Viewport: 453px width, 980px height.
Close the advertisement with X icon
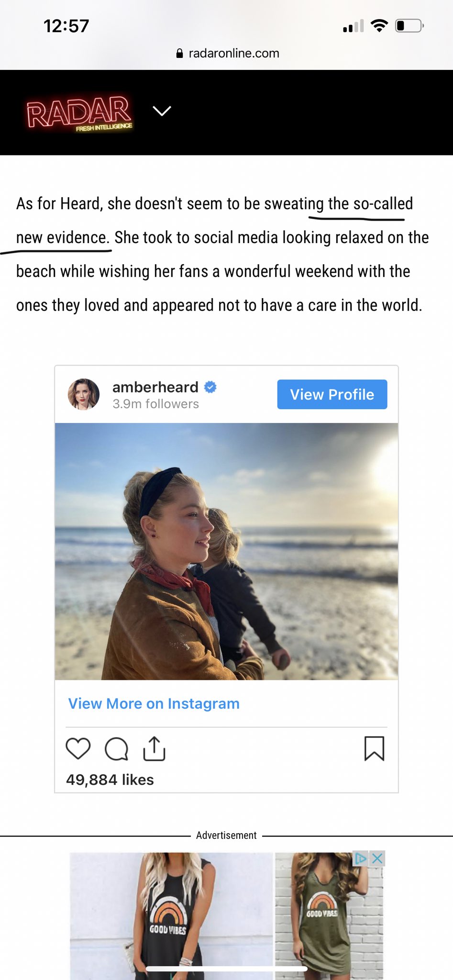tap(377, 858)
